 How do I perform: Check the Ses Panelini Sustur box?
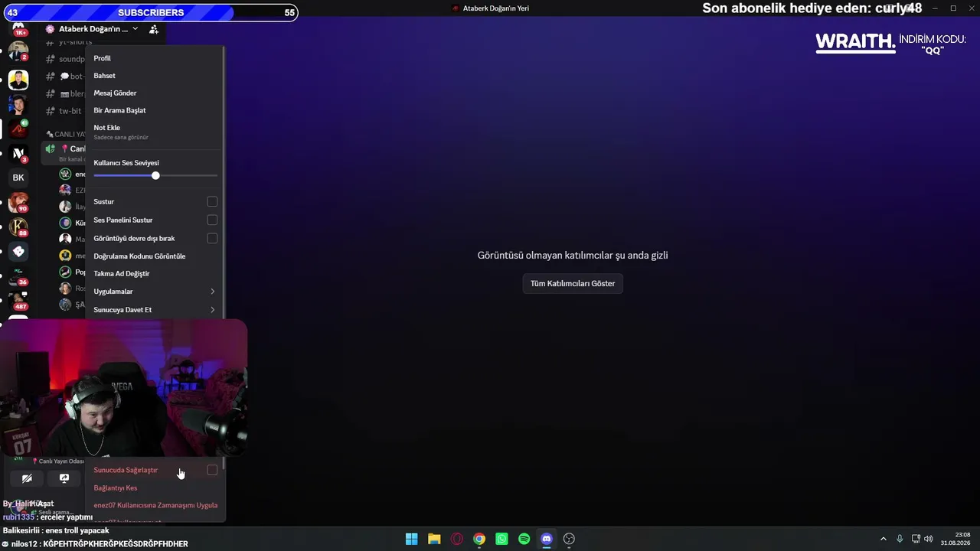(x=212, y=220)
